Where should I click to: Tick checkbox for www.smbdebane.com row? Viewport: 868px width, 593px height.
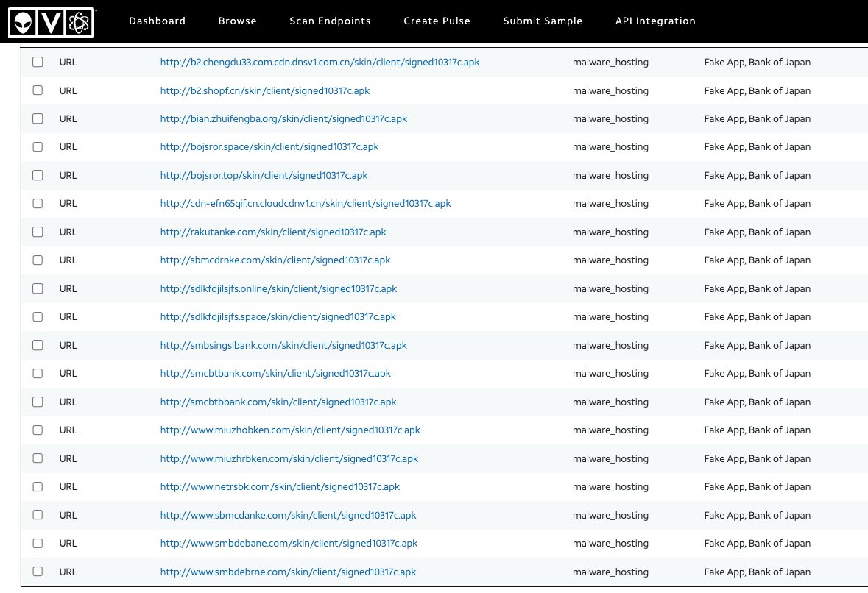click(38, 543)
